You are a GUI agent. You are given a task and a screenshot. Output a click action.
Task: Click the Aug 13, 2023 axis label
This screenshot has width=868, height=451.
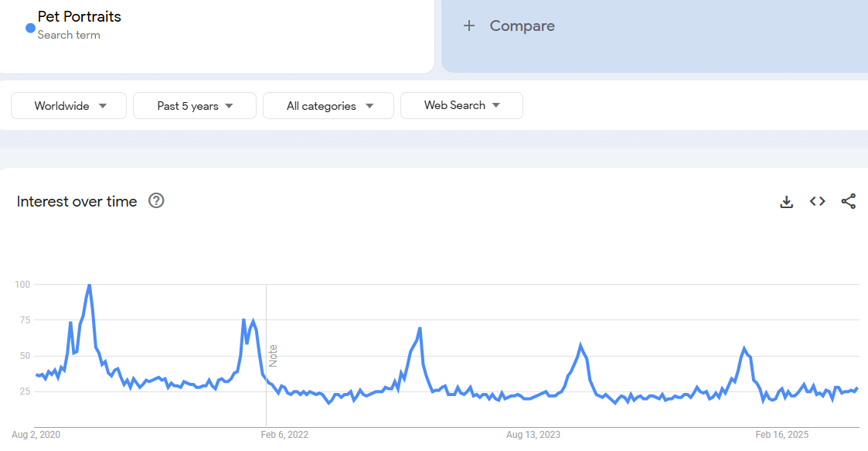point(533,435)
